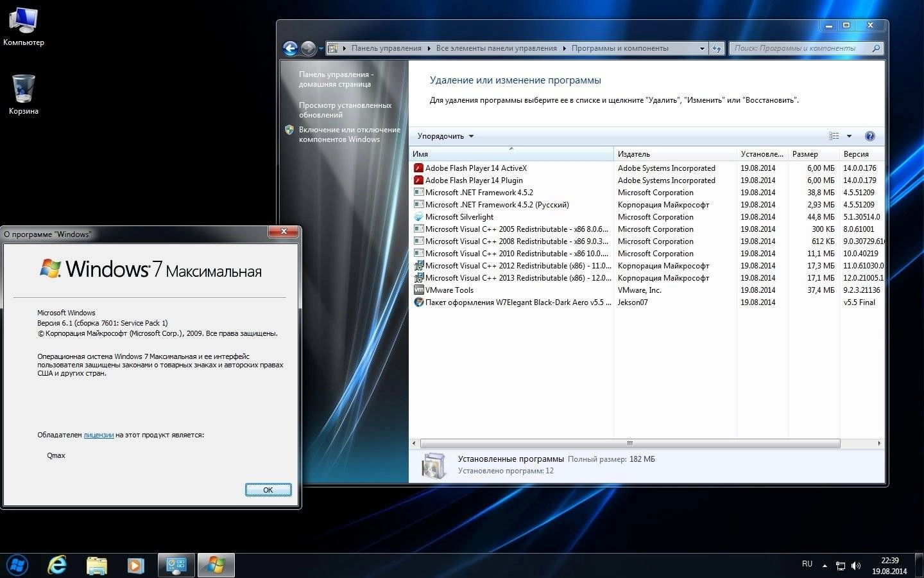Image resolution: width=924 pixels, height=578 pixels.
Task: Sort by the Установлено column header
Action: tap(762, 154)
